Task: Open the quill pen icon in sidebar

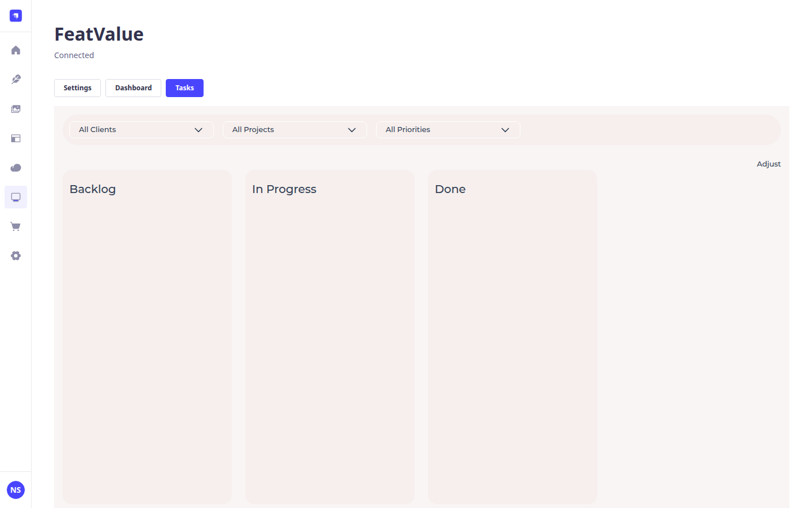Action: point(16,80)
